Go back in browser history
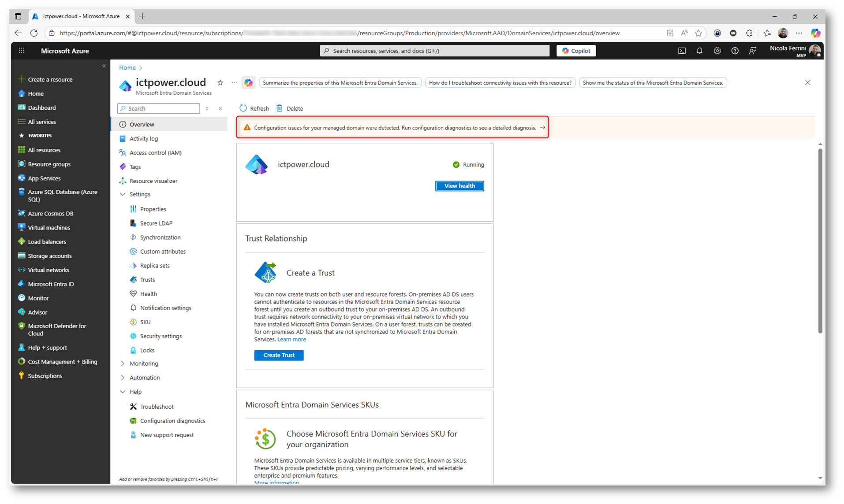Image resolution: width=844 pixels, height=504 pixels. (18, 33)
